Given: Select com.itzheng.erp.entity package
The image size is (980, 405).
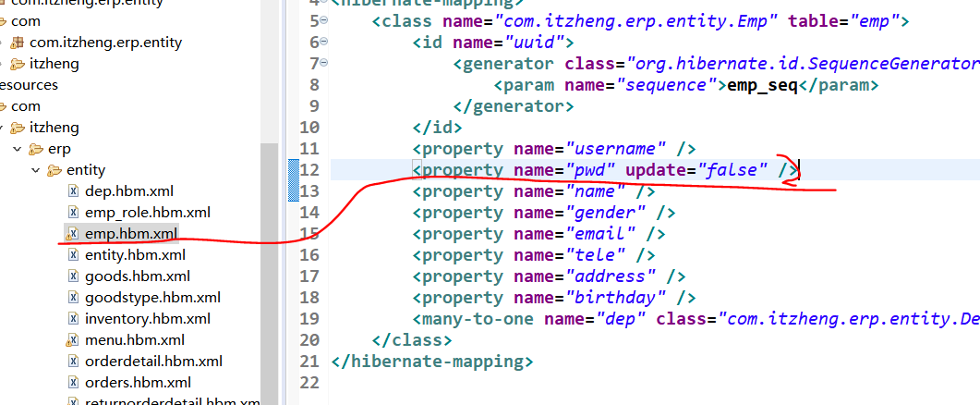Looking at the screenshot, I should tap(105, 43).
